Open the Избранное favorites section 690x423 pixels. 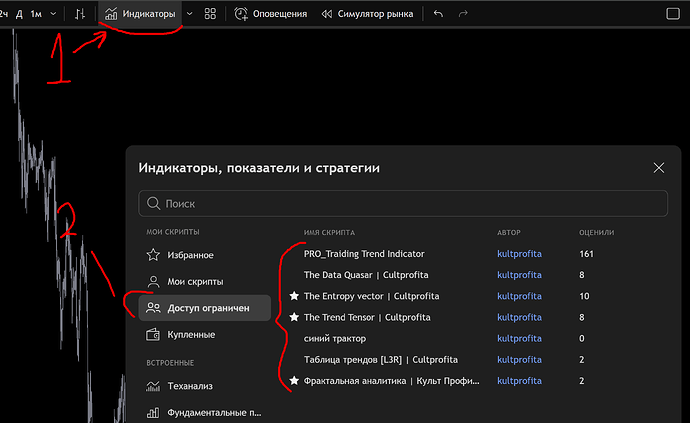[x=190, y=255]
